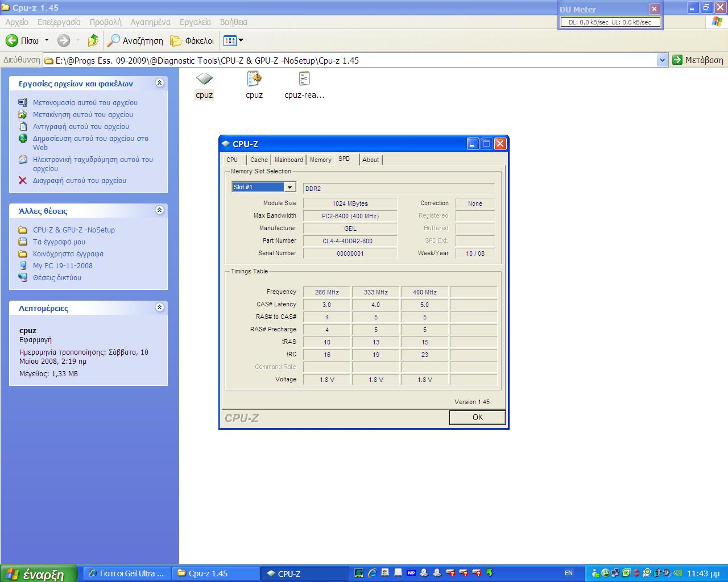The width and height of the screenshot is (728, 582).
Task: Click Publish file to Web globe icon
Action: point(23,138)
